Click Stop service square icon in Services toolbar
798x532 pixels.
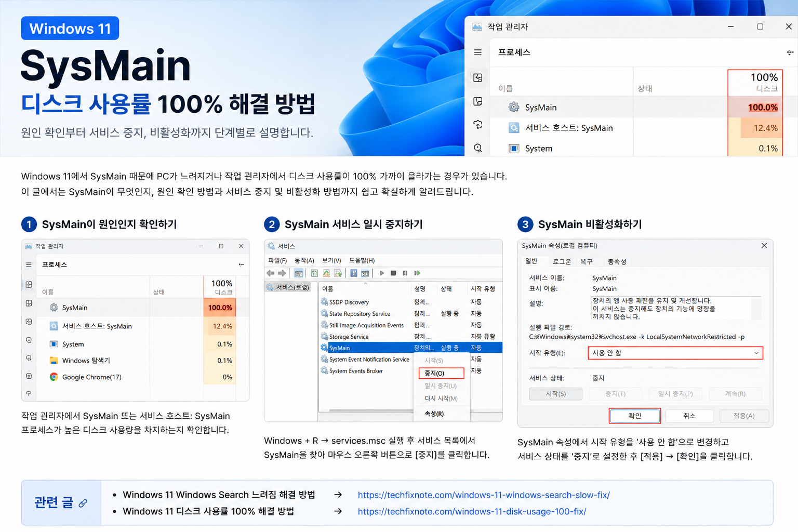[x=393, y=273]
